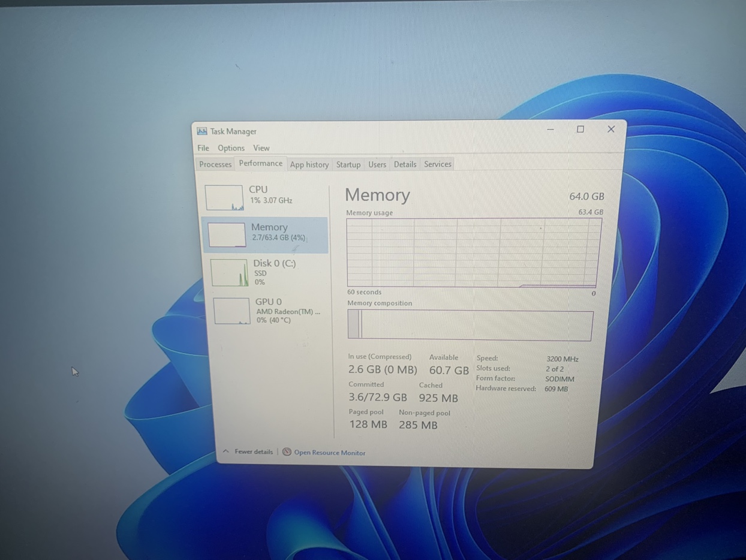Image resolution: width=746 pixels, height=560 pixels.
Task: Open the View menu
Action: click(261, 148)
